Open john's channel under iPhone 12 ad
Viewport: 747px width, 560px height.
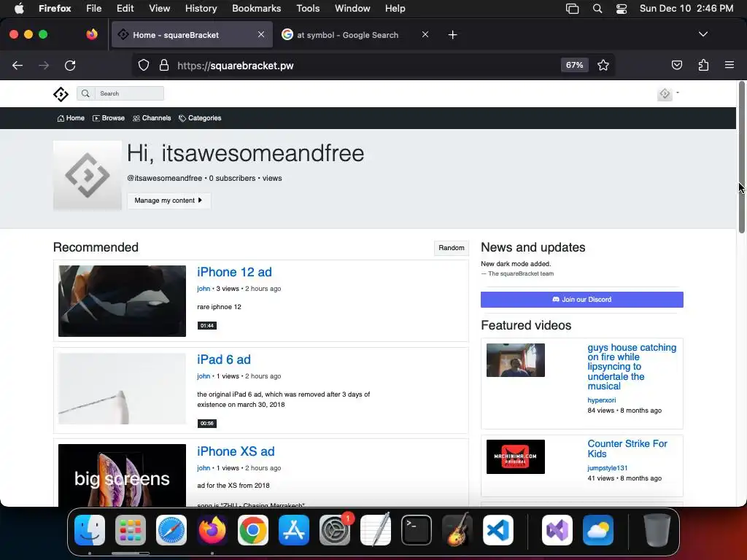tap(204, 289)
